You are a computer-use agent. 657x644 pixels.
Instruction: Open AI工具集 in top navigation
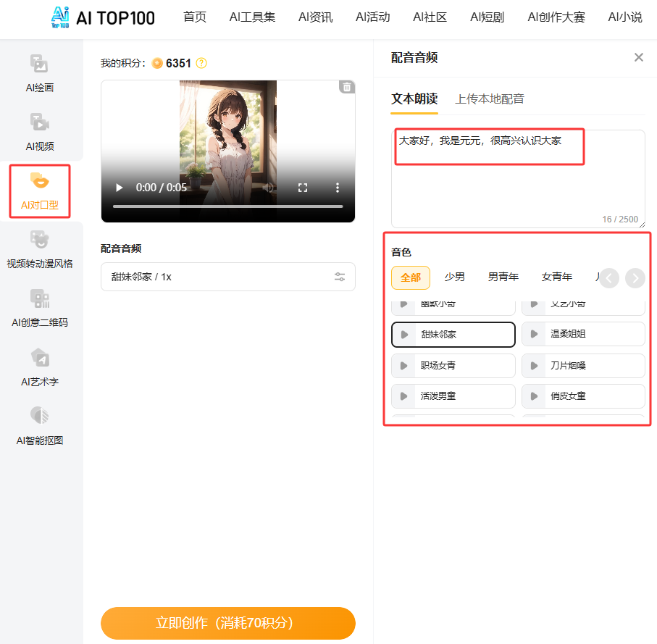(252, 17)
